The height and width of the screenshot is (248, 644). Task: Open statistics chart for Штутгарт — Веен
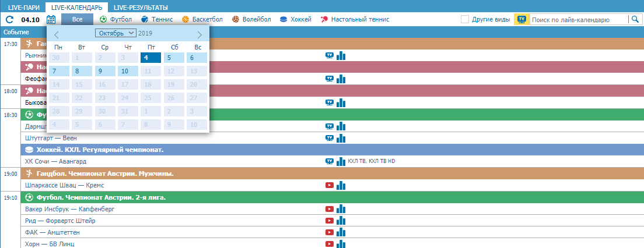pyautogui.click(x=341, y=138)
